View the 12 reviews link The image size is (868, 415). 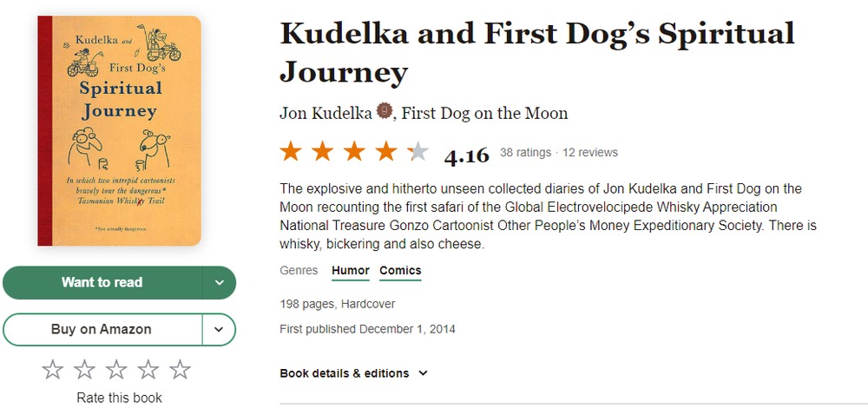click(x=590, y=153)
